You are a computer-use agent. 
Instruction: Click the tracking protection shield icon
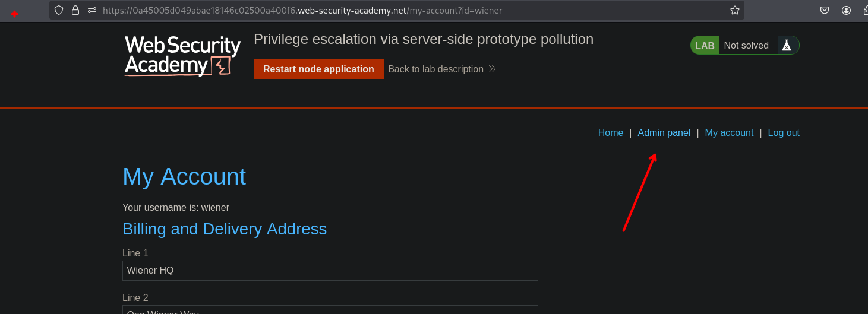(58, 10)
